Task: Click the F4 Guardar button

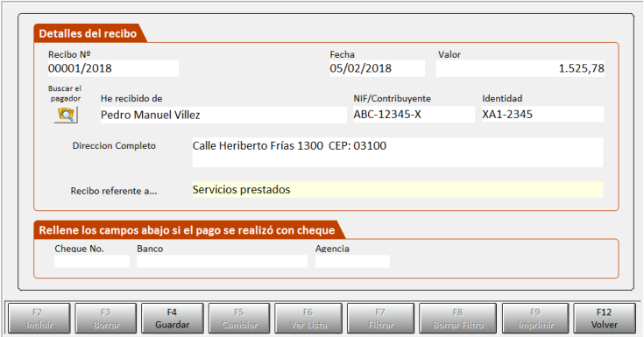Action: 172,318
